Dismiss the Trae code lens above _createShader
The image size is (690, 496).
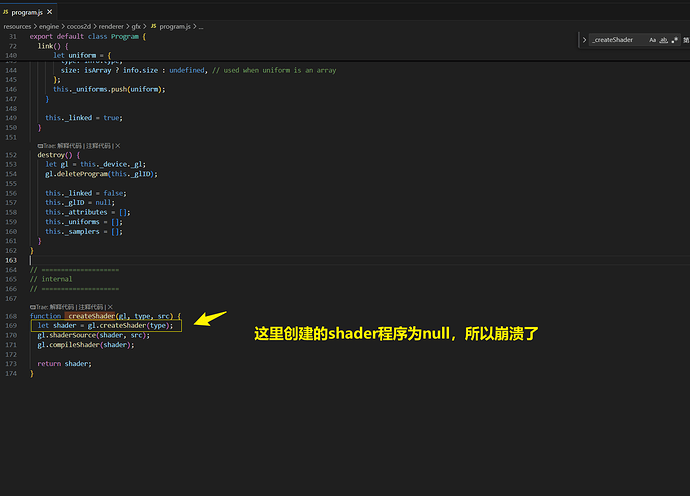(x=111, y=307)
